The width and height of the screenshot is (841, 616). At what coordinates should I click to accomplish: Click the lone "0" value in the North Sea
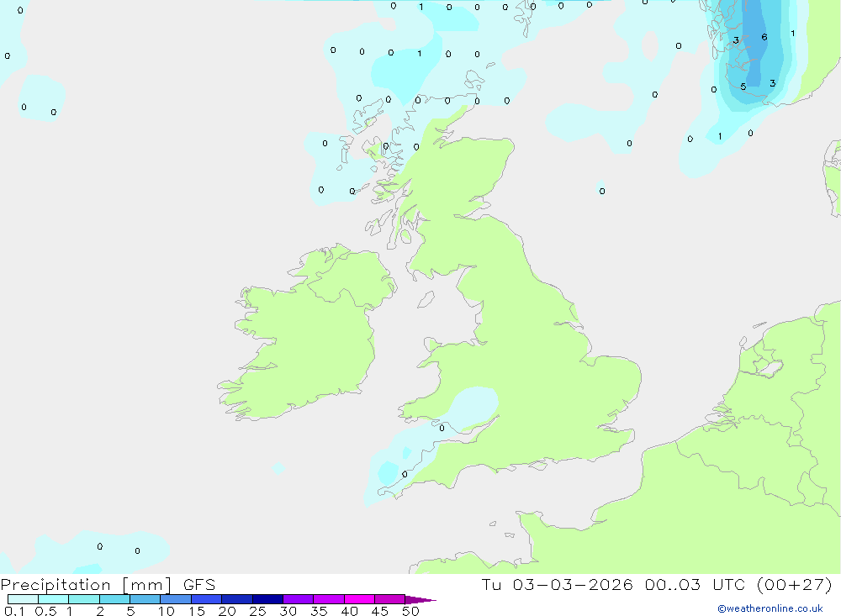coord(602,191)
